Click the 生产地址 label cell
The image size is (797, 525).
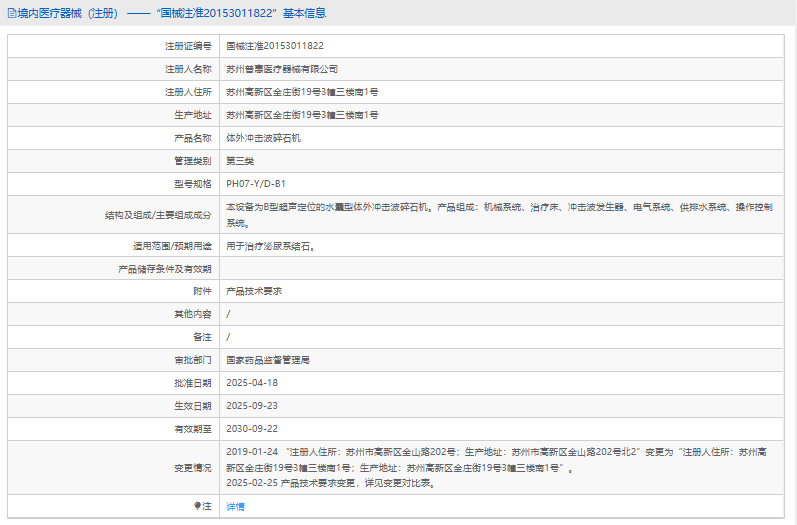(x=113, y=115)
